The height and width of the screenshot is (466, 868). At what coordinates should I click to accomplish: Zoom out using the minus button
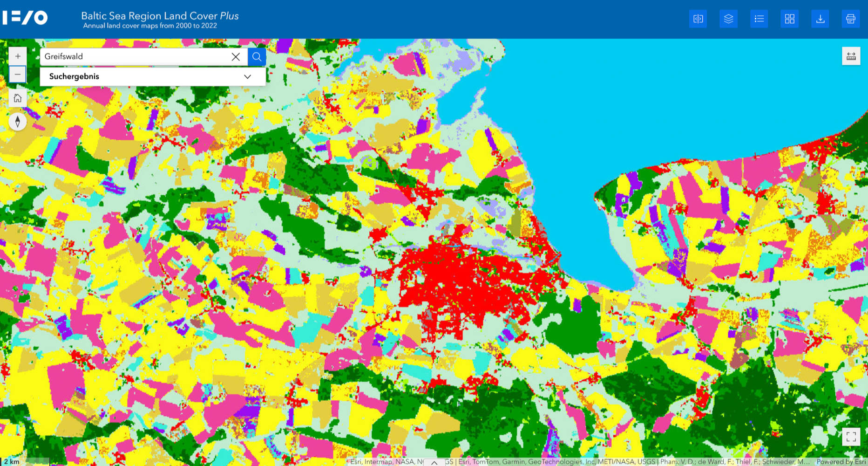click(18, 74)
